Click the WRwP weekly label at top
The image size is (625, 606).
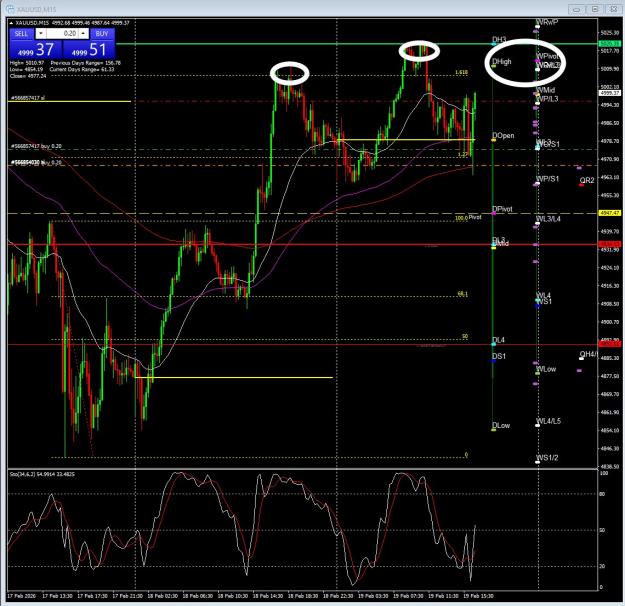[x=547, y=22]
